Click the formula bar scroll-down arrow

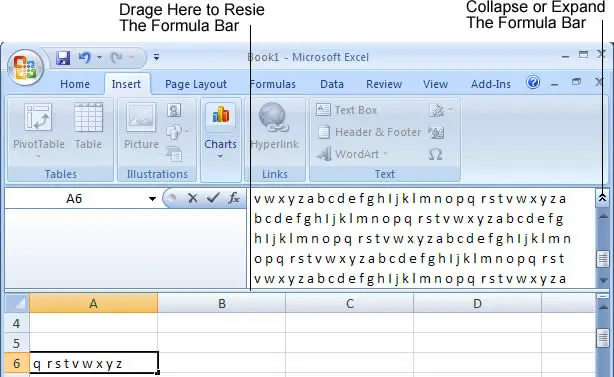(603, 280)
